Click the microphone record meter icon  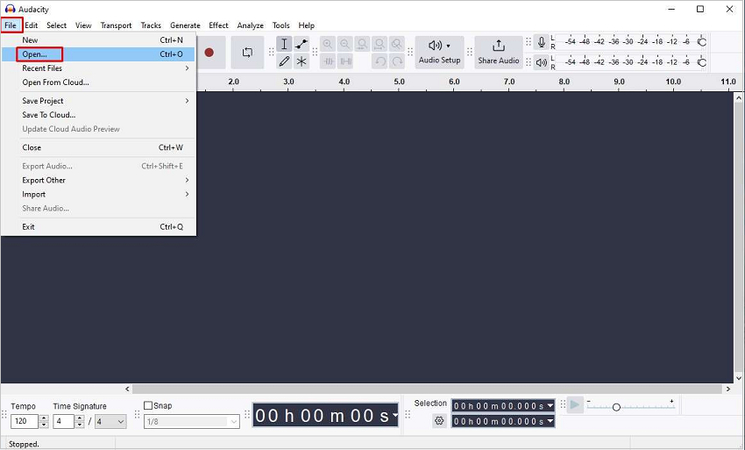[x=541, y=42]
